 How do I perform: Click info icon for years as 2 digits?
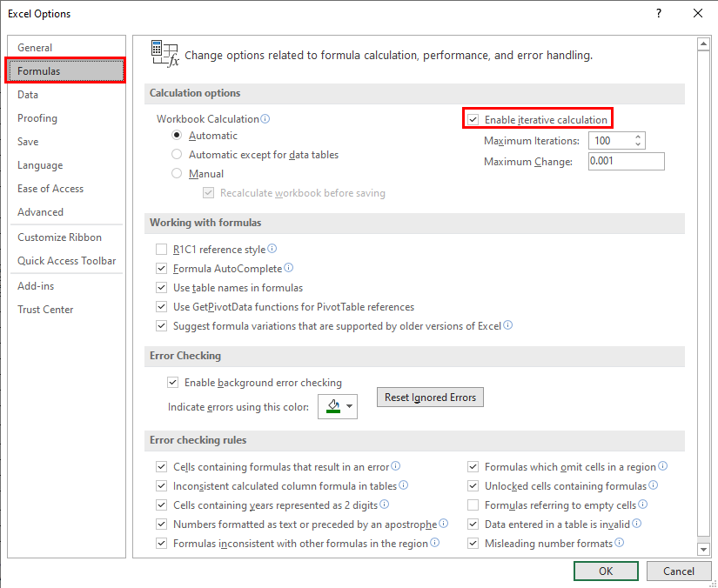[384, 504]
